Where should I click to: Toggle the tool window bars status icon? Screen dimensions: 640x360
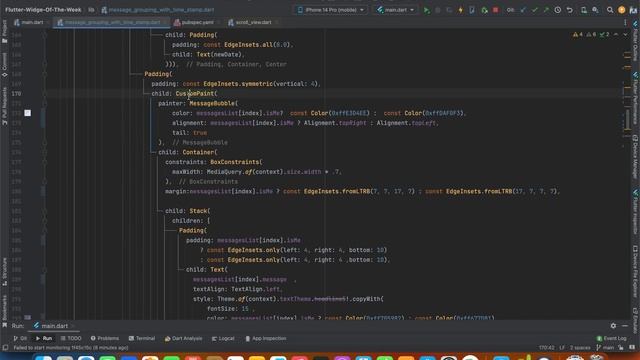click(5, 348)
